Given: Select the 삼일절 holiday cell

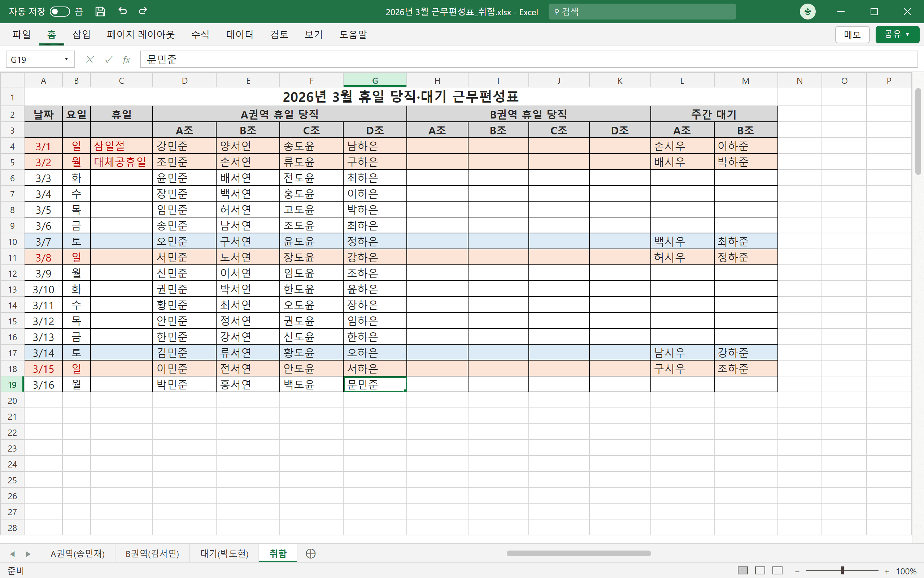Looking at the screenshot, I should point(121,146).
